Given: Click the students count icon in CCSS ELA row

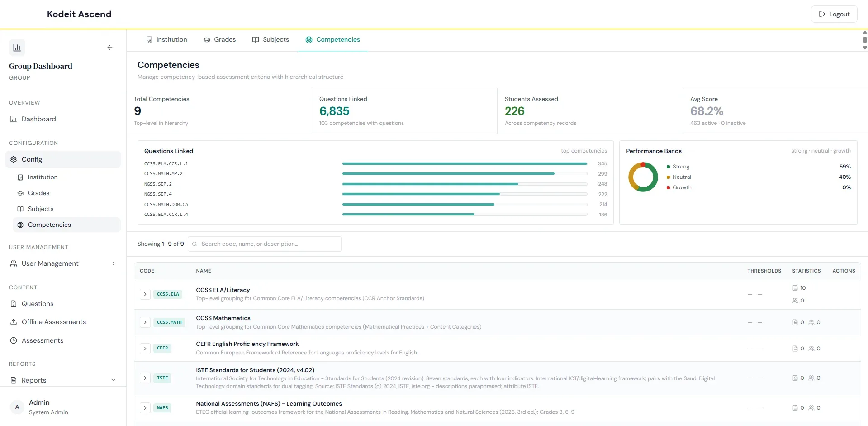Looking at the screenshot, I should (795, 301).
